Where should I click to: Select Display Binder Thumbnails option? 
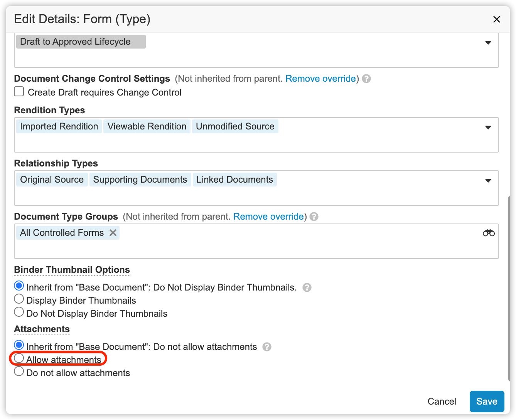click(19, 299)
